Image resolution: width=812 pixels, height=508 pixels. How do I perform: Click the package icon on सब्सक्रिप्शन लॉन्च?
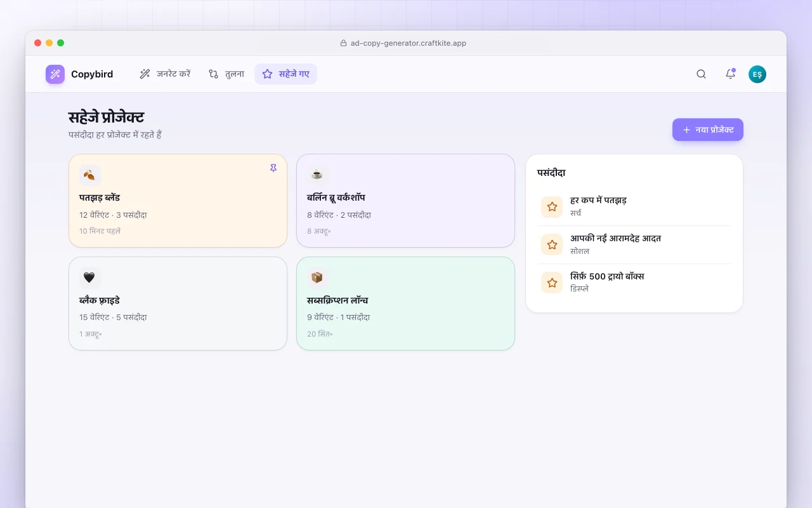tap(317, 278)
